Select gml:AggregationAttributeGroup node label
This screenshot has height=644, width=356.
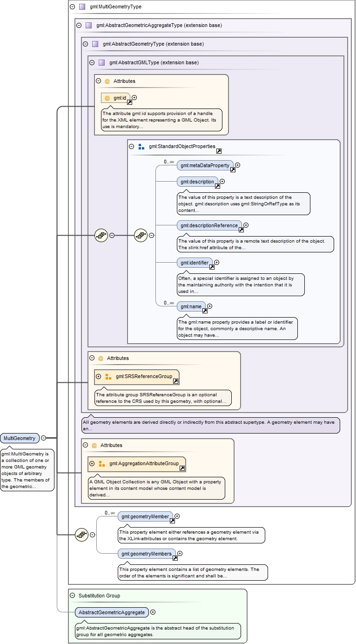click(x=144, y=463)
